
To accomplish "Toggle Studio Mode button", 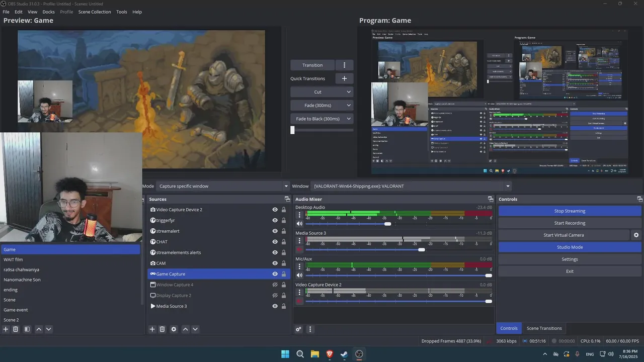I will point(570,247).
